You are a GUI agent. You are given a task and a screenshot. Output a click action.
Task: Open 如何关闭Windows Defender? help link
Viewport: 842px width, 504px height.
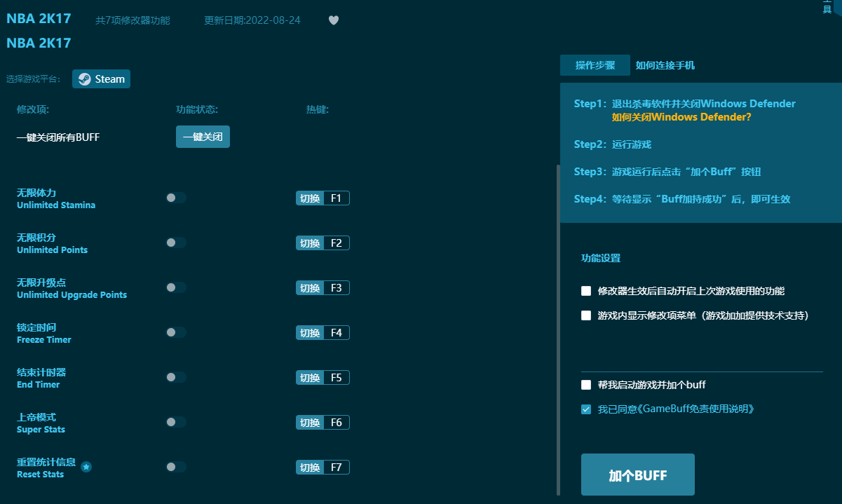pyautogui.click(x=681, y=117)
